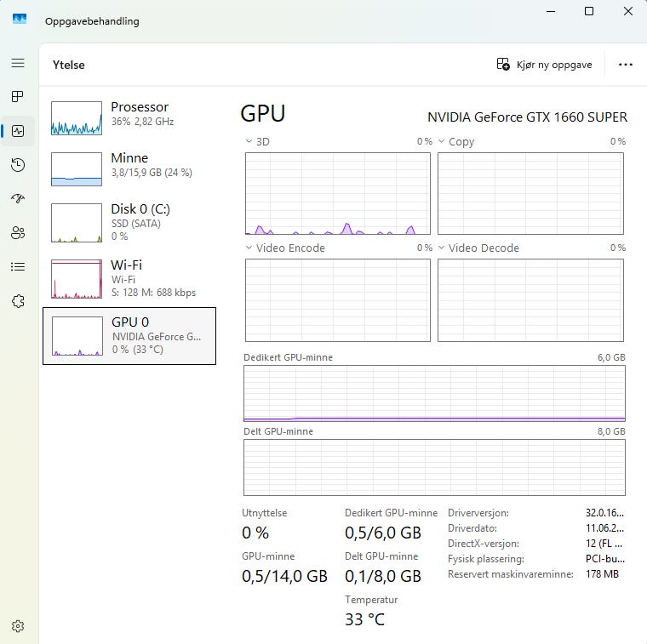This screenshot has width=647, height=644.
Task: Click the large GPU heading
Action: tap(263, 113)
